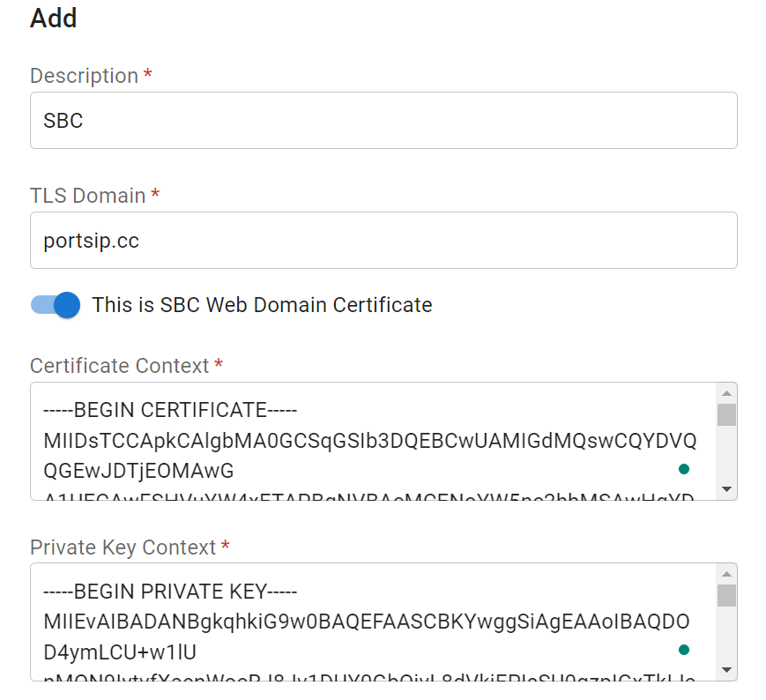Click the Description input containing SBC
Image resolution: width=766 pixels, height=700 pixels.
click(383, 121)
